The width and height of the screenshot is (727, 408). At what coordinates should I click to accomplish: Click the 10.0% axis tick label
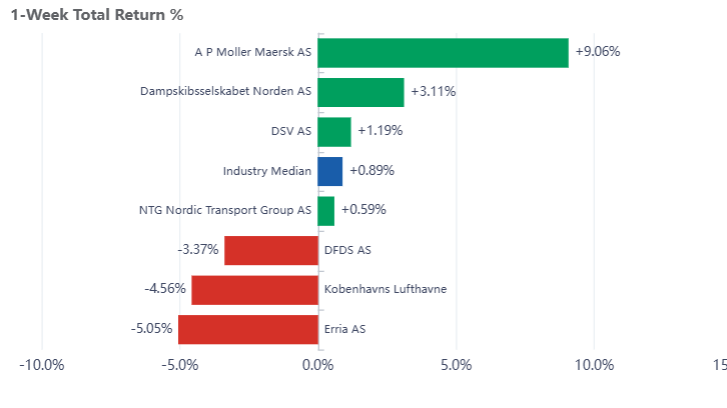click(593, 364)
